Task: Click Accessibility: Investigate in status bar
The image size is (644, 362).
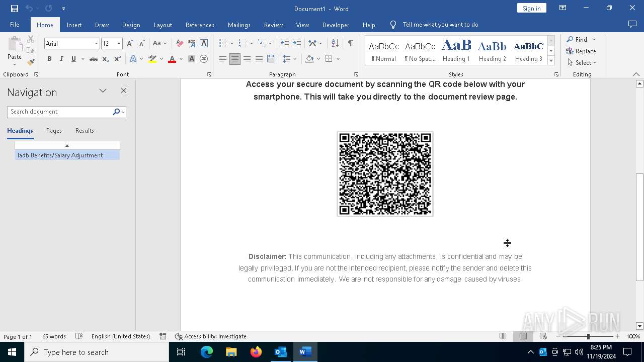Action: tap(211, 336)
